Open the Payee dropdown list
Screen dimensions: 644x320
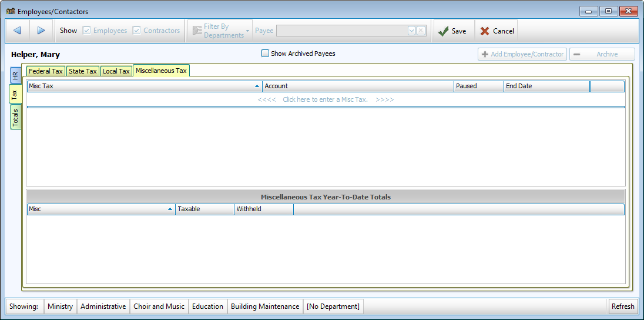[412, 31]
